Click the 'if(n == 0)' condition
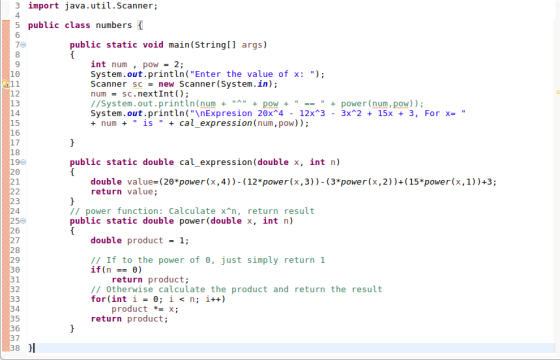This screenshot has width=560, height=360. click(x=116, y=270)
